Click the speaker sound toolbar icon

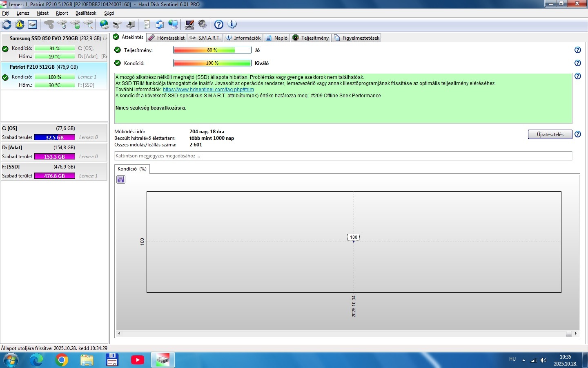tap(203, 25)
